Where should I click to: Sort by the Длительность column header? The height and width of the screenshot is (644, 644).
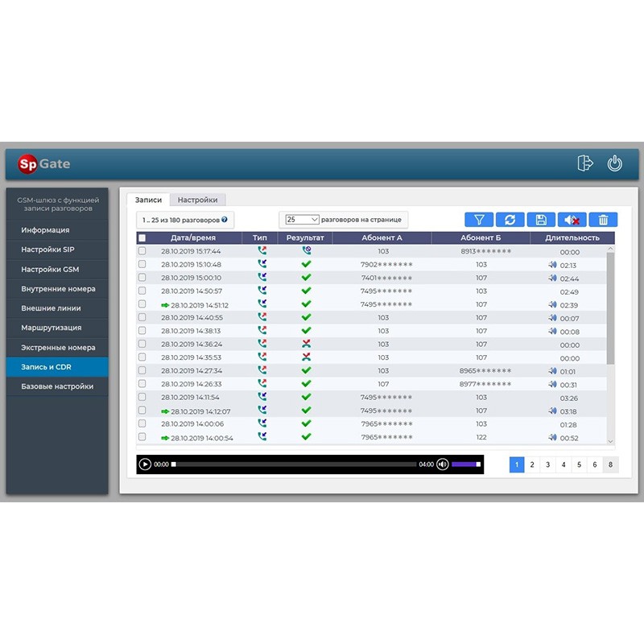coord(572,238)
